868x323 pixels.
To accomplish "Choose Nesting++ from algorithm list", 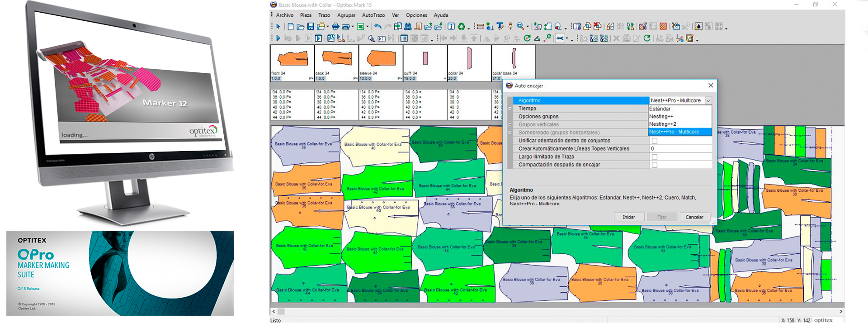I will [680, 116].
